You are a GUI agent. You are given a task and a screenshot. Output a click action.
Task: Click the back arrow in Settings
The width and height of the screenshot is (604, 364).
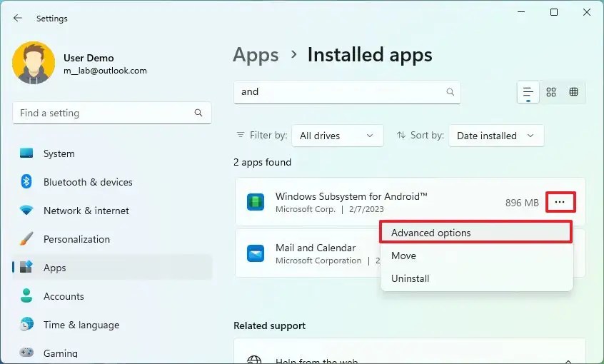pyautogui.click(x=18, y=18)
